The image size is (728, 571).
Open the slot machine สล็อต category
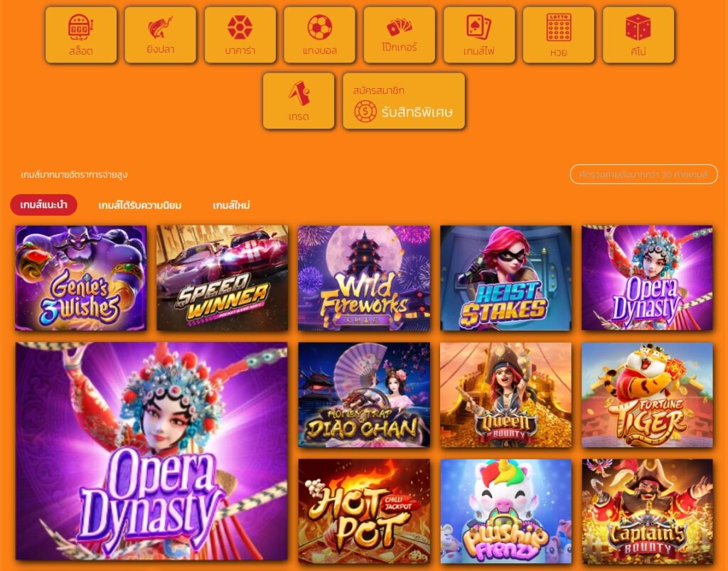click(81, 35)
